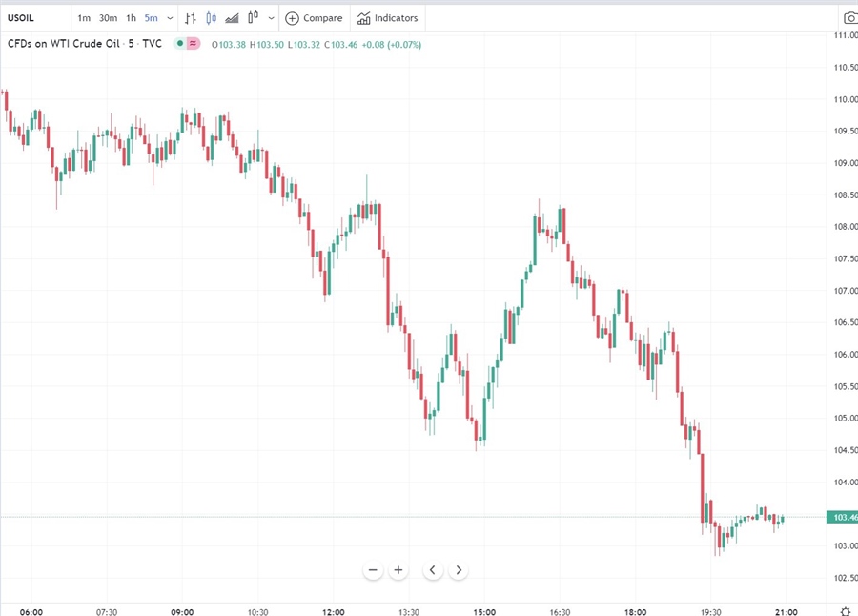Screen dimensions: 858x616
Task: Click the 06:00 time axis label
Action: click(x=31, y=611)
